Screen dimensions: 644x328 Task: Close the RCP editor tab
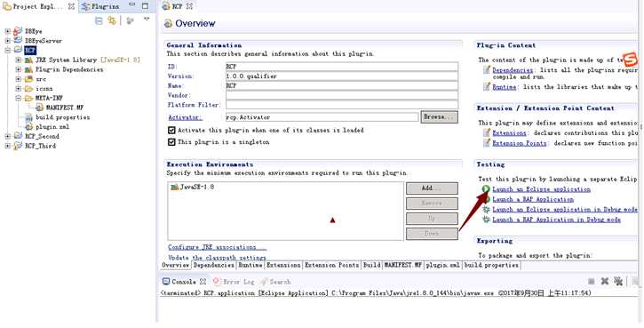189,6
